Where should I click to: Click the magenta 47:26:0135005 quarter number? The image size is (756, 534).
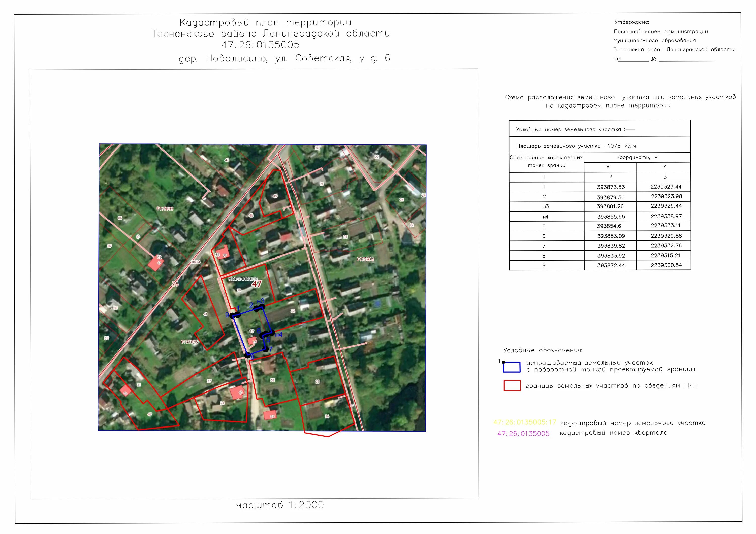[523, 433]
